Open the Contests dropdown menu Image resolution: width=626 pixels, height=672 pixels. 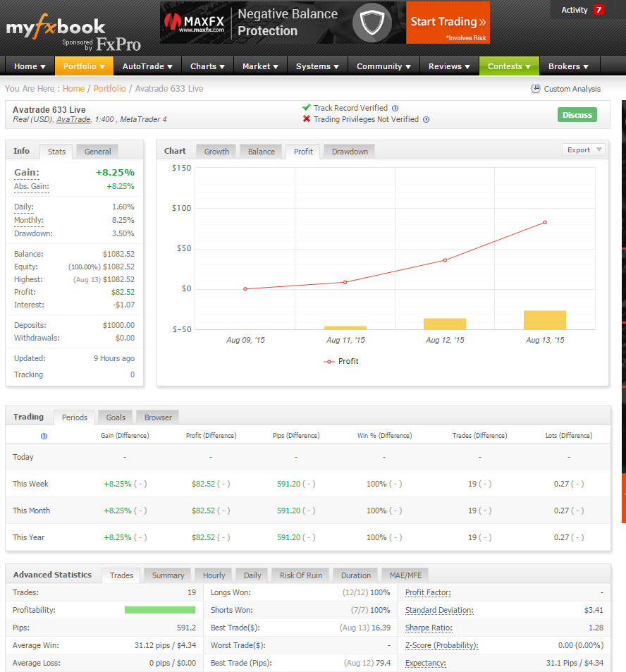(x=509, y=66)
